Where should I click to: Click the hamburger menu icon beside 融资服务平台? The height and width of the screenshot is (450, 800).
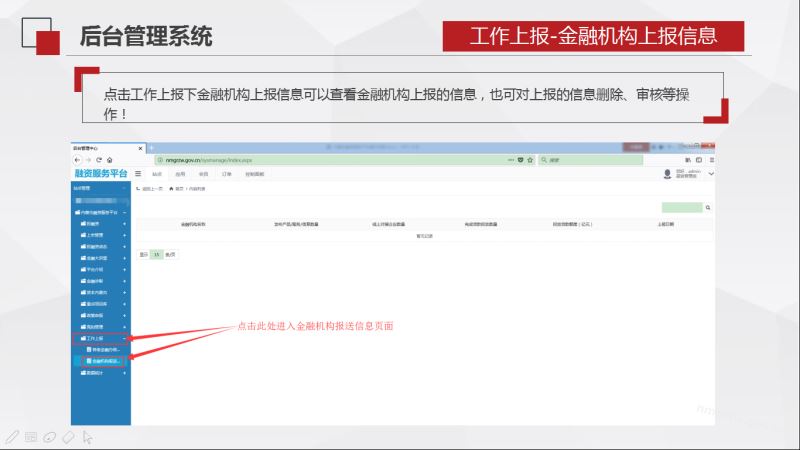pos(138,173)
